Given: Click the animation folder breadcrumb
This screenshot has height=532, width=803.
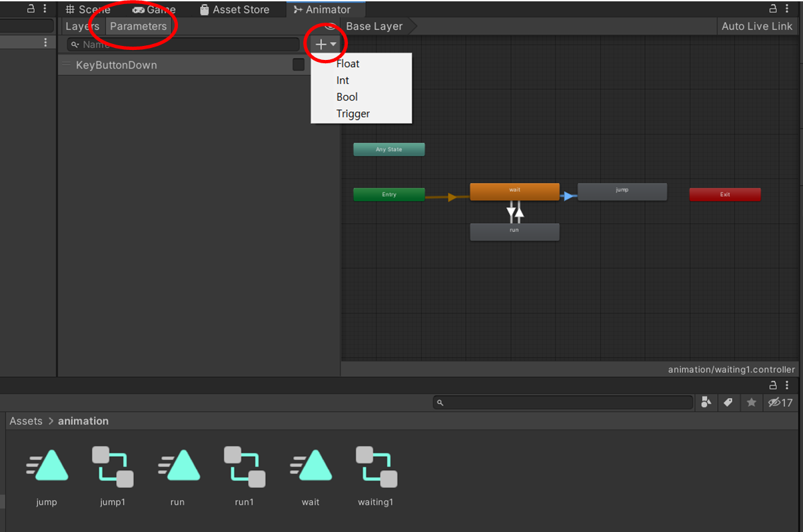Looking at the screenshot, I should 83,421.
